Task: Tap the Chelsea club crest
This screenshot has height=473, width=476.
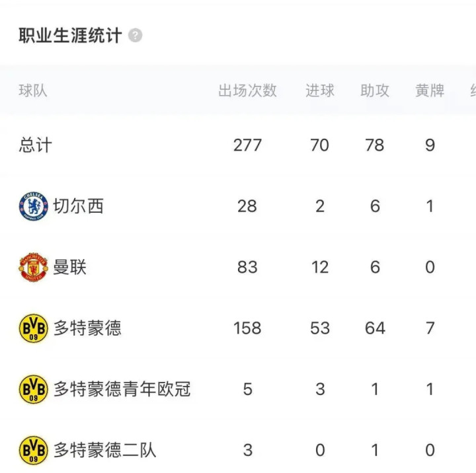Action: [34, 206]
